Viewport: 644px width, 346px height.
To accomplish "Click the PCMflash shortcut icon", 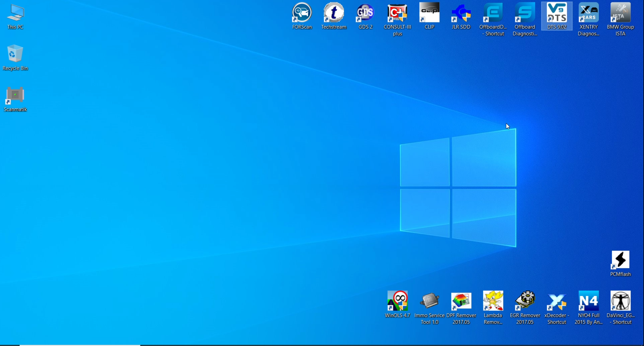I will (620, 260).
